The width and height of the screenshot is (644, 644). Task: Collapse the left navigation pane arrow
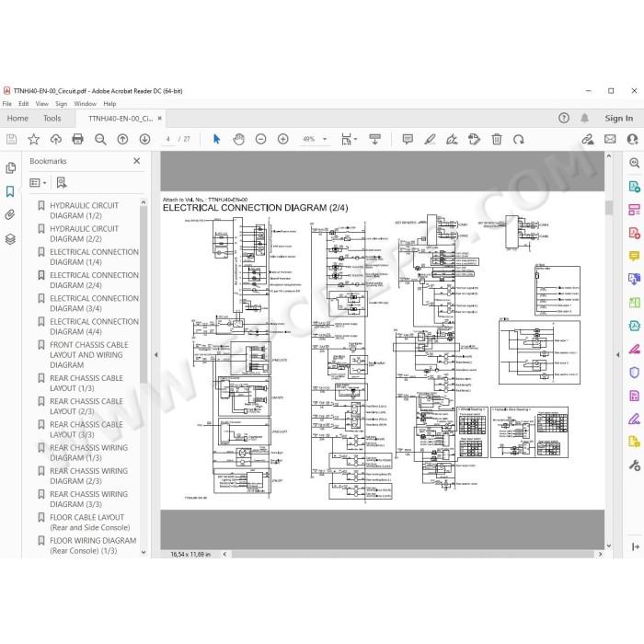click(x=156, y=354)
